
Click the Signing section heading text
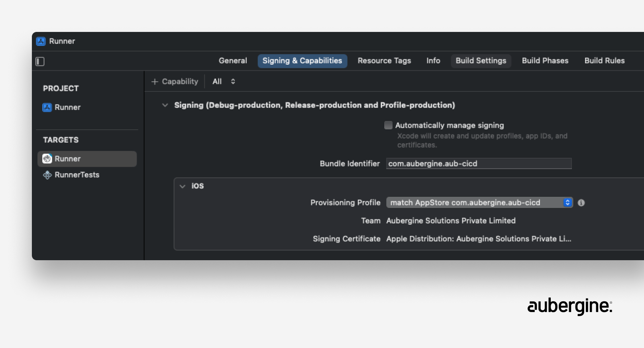(x=314, y=105)
